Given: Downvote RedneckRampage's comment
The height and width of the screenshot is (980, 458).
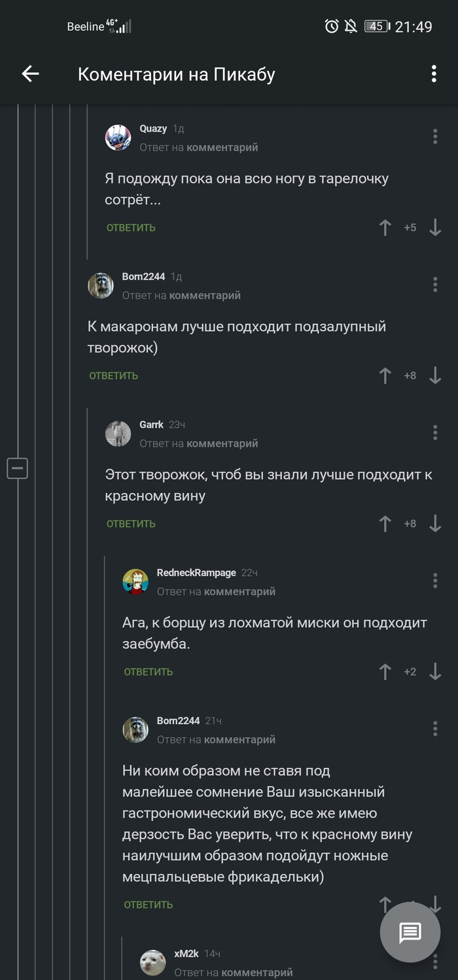Looking at the screenshot, I should coord(435,672).
